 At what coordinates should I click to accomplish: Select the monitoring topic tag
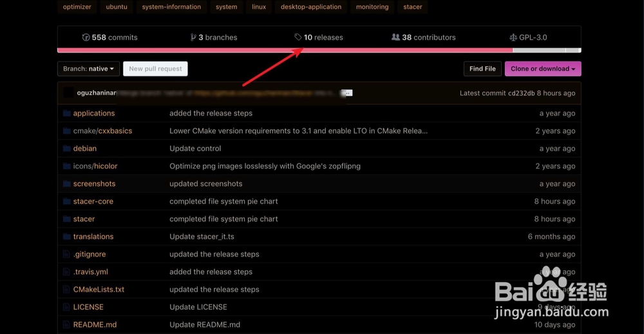tap(372, 7)
